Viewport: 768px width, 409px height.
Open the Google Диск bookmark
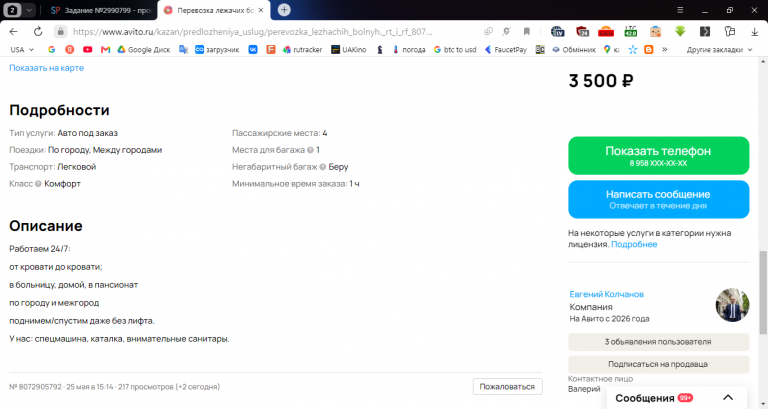(144, 49)
